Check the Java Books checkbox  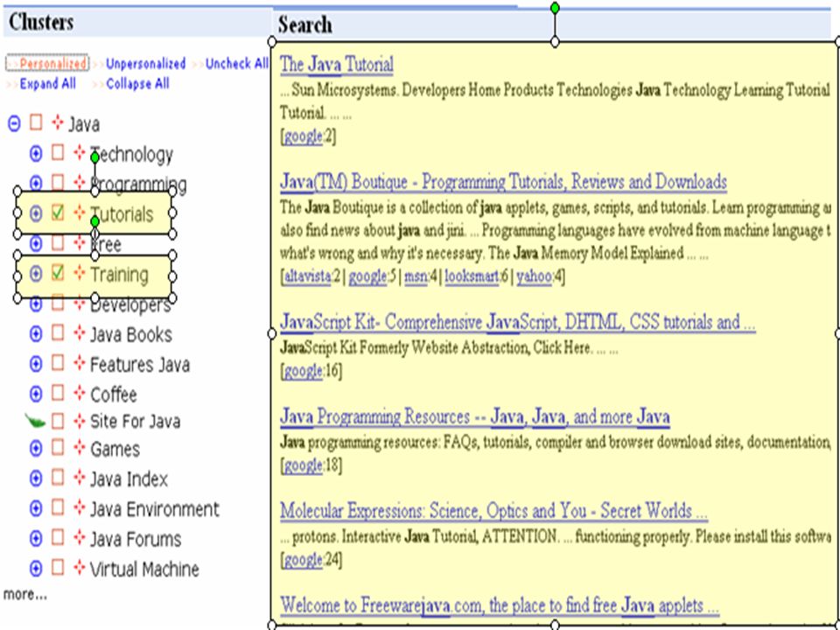[58, 333]
